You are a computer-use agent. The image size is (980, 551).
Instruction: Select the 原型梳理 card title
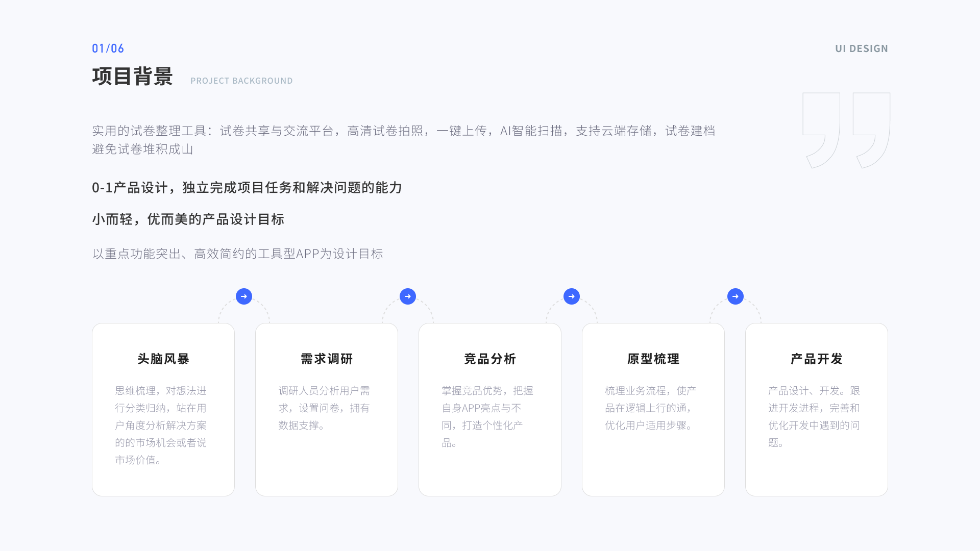(653, 359)
